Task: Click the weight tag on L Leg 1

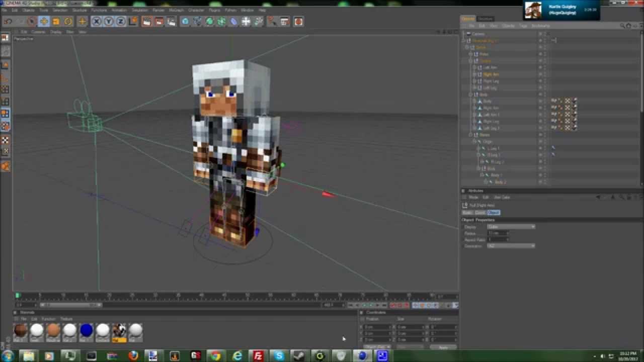Action: 553,148
